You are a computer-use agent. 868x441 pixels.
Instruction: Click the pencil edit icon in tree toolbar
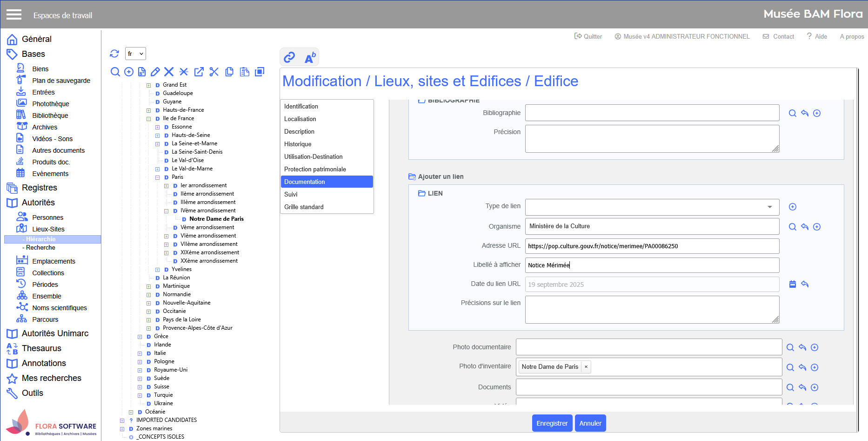[155, 72]
